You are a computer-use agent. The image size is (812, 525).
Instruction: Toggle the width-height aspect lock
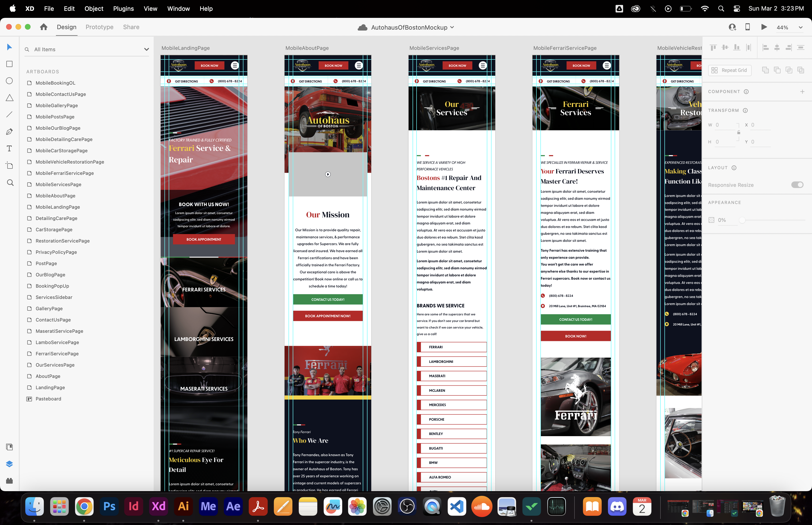point(739,133)
